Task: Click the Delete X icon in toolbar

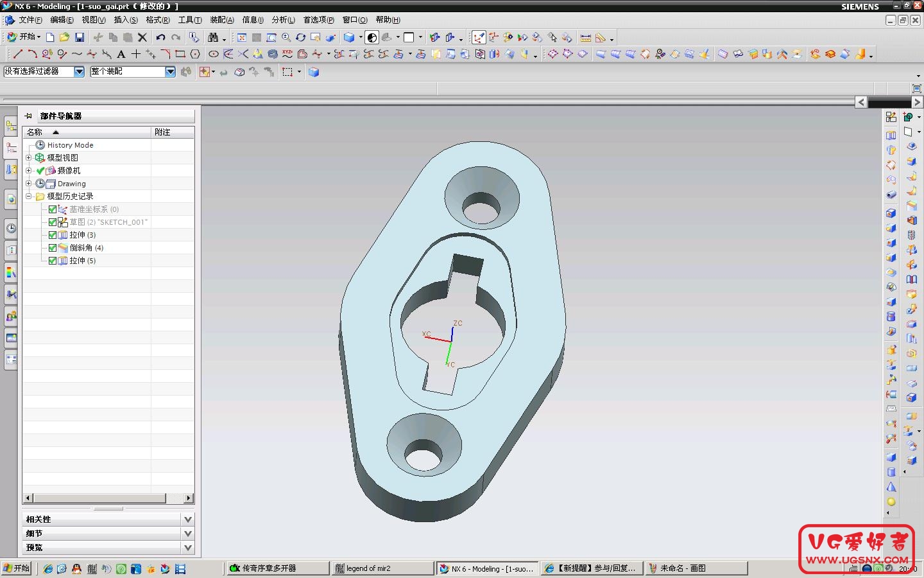Action: [x=142, y=37]
